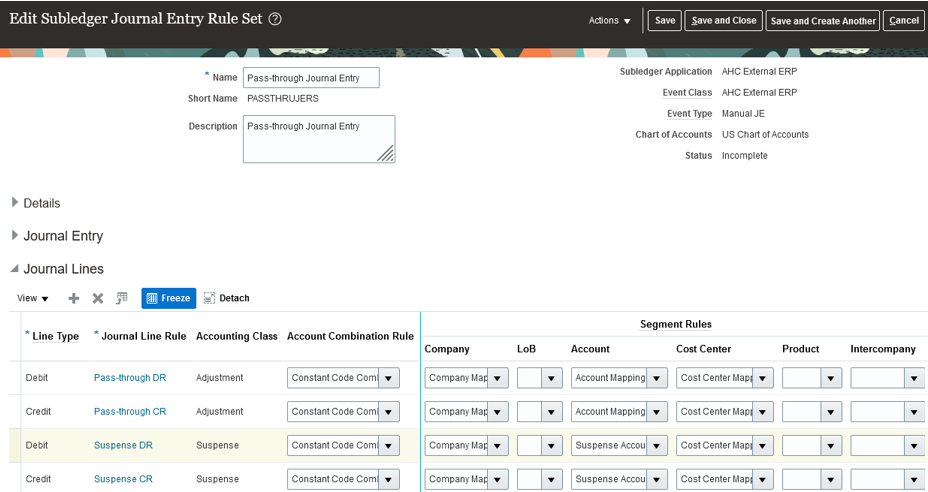Screen dimensions: 928x492
Task: Open the Actions menu
Action: (609, 21)
